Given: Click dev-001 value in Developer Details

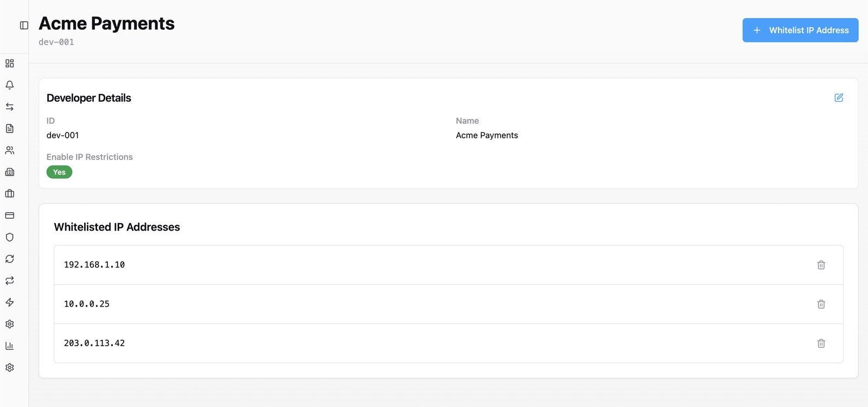Looking at the screenshot, I should tap(63, 135).
